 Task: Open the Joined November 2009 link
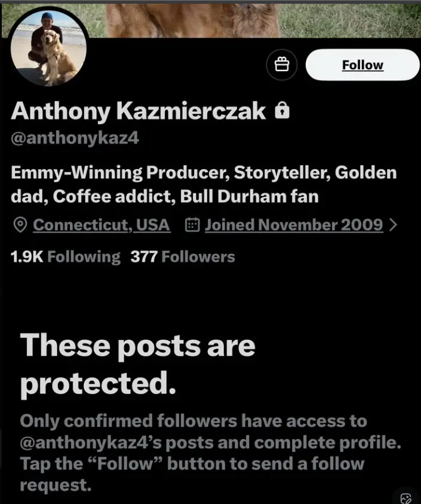pyautogui.click(x=293, y=225)
